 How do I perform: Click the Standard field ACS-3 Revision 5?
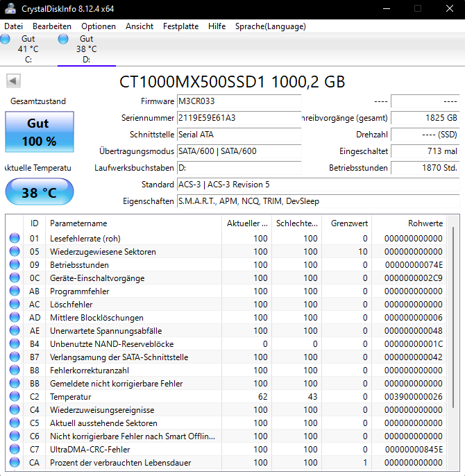tap(319, 185)
